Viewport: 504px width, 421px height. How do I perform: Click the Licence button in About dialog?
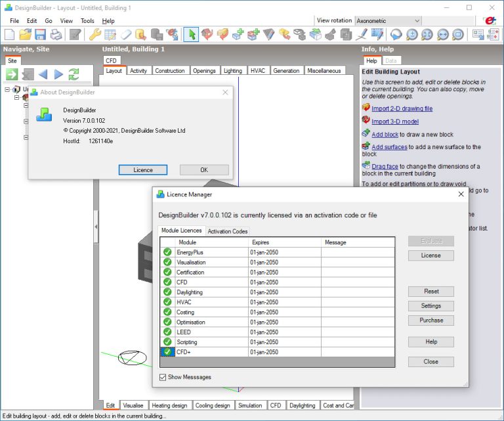[143, 170]
